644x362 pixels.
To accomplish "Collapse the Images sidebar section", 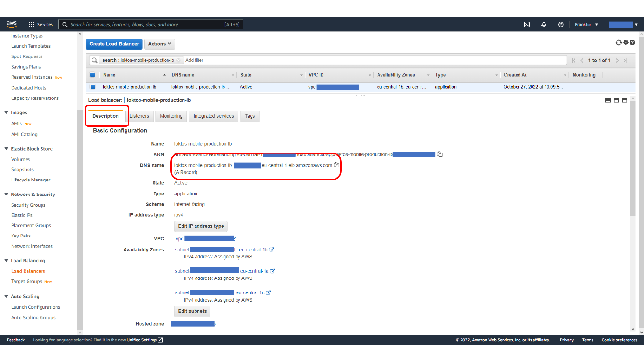I will point(6,113).
